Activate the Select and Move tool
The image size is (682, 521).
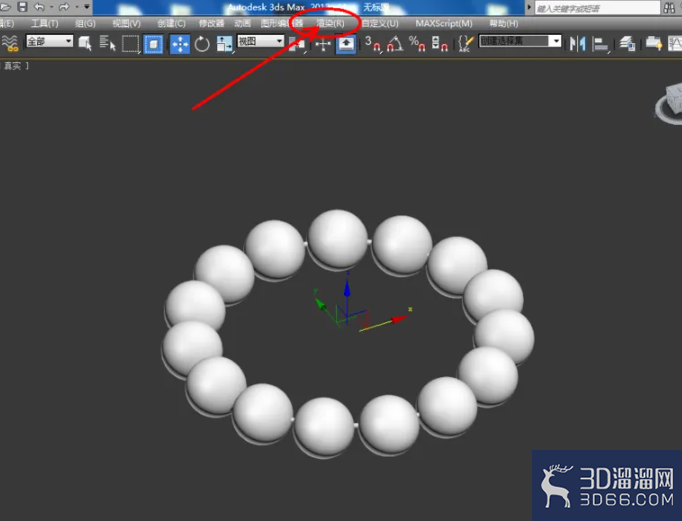pos(180,44)
